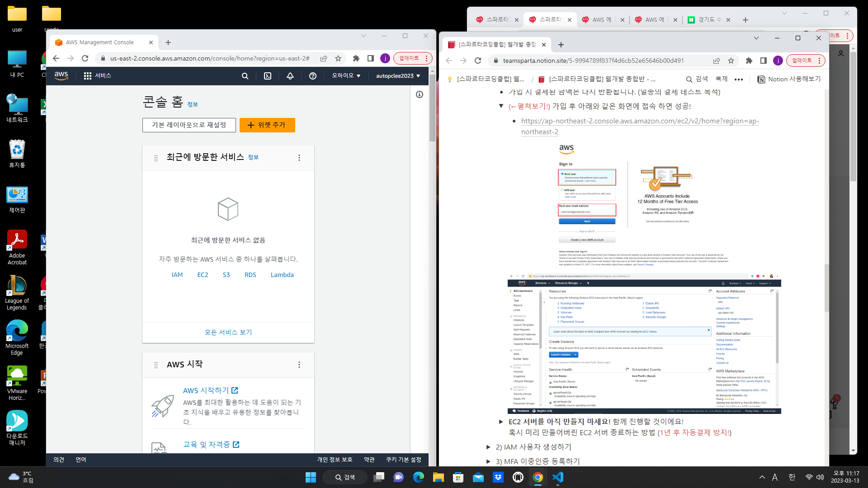Click AWS console vertical scrollbar
This screenshot has width=868, height=488.
pyautogui.click(x=432, y=108)
